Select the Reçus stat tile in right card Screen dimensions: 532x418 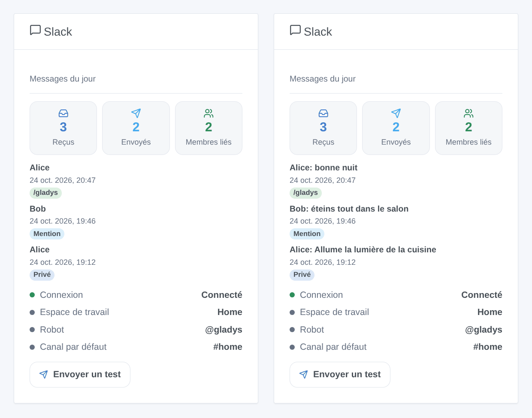pos(323,128)
